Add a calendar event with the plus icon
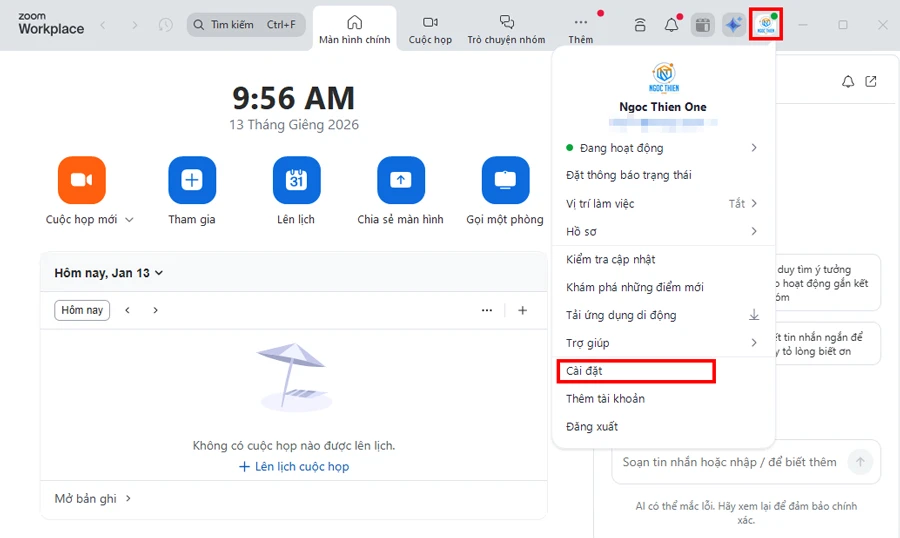The height and width of the screenshot is (538, 900). [522, 310]
